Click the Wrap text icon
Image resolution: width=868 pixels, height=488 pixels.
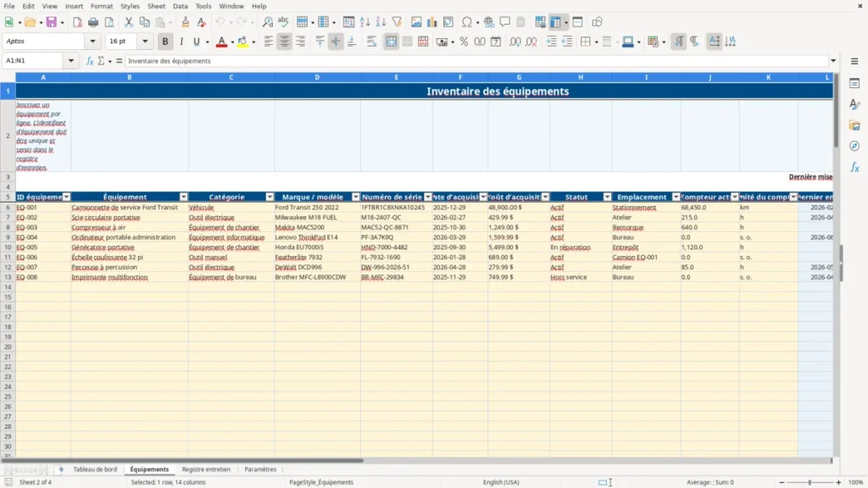(x=371, y=42)
